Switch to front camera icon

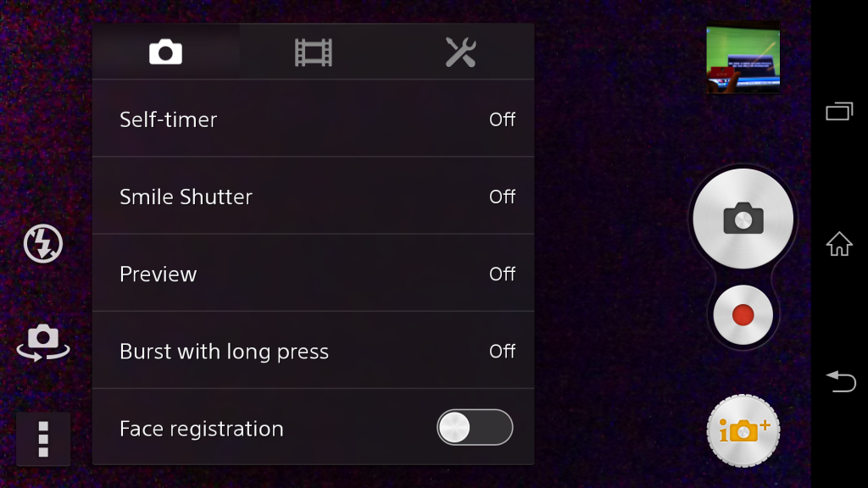pyautogui.click(x=43, y=342)
